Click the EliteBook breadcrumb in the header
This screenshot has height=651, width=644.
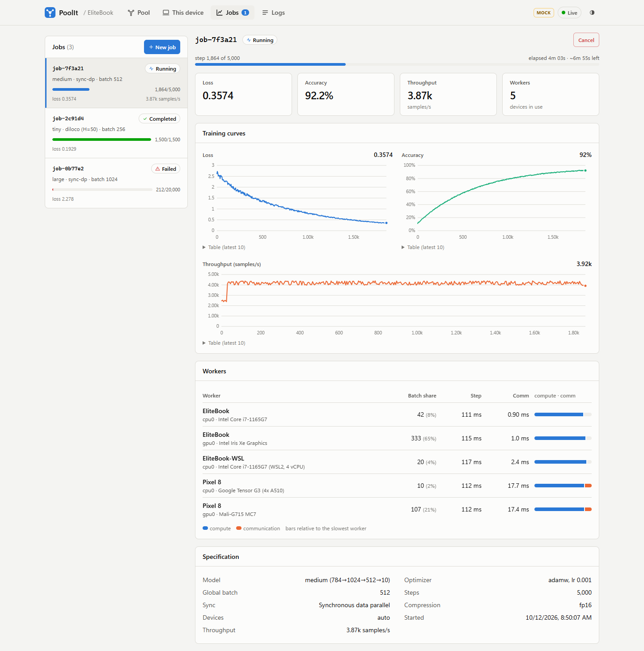pos(100,13)
